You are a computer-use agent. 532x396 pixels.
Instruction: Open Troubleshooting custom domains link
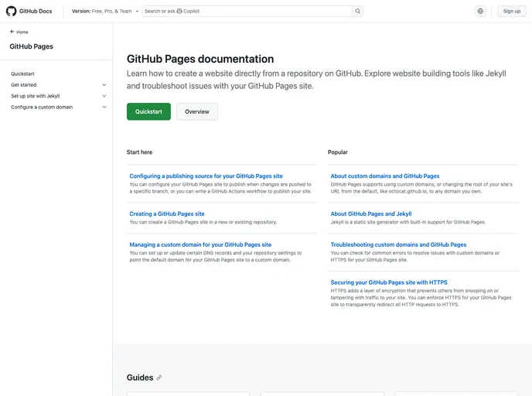pos(398,244)
